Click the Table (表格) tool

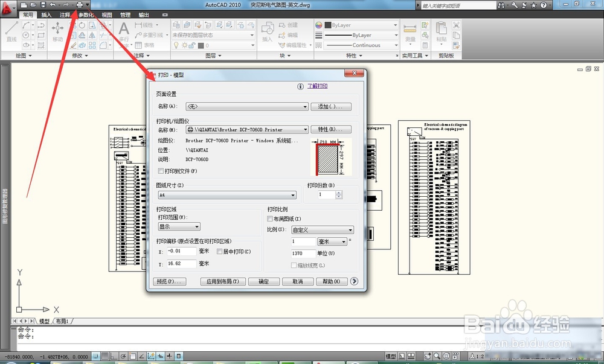pyautogui.click(x=145, y=45)
